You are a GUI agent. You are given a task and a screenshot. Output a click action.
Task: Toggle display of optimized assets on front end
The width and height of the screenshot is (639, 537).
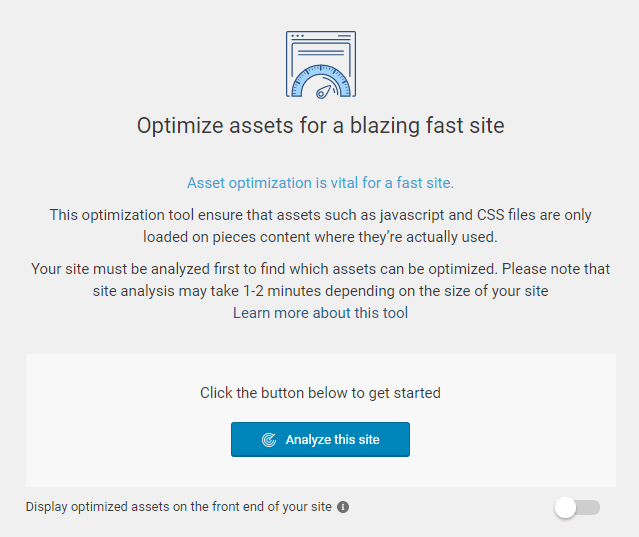click(577, 508)
